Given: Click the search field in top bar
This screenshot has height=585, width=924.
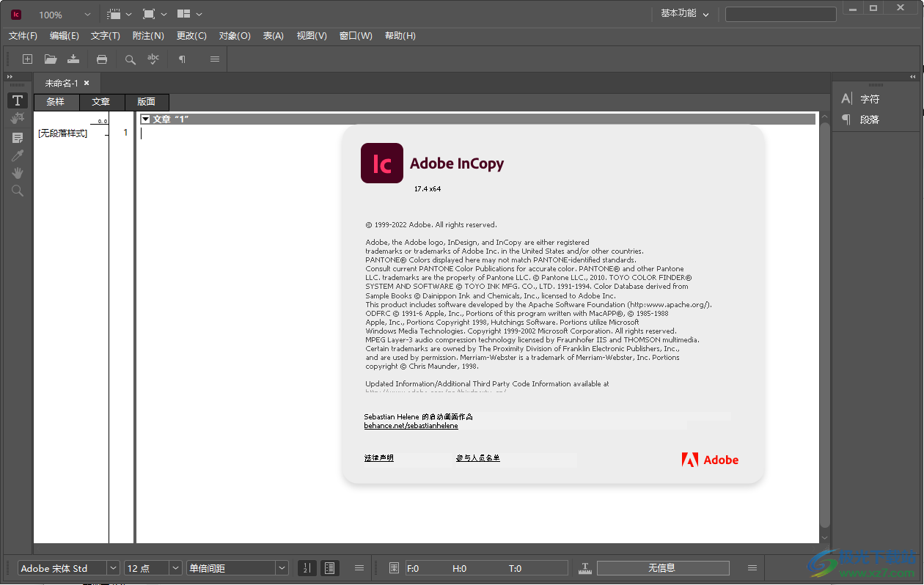Looking at the screenshot, I should pos(781,14).
